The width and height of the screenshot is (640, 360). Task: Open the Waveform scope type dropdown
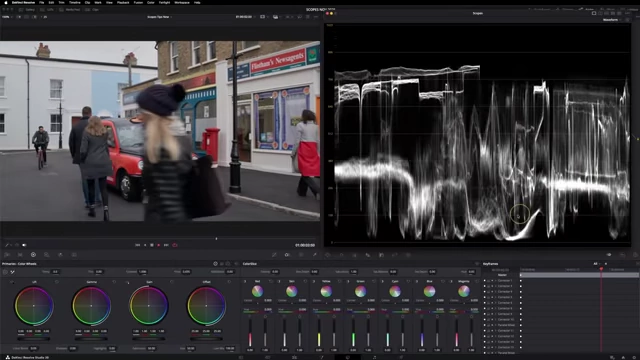612,20
